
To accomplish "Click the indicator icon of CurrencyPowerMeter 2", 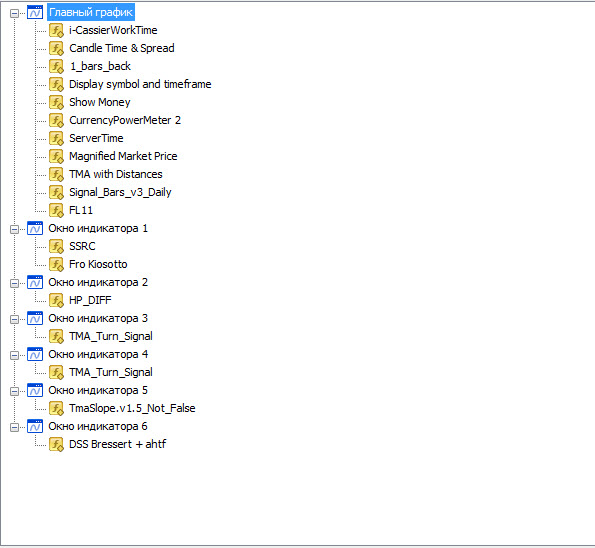I will point(57,121).
